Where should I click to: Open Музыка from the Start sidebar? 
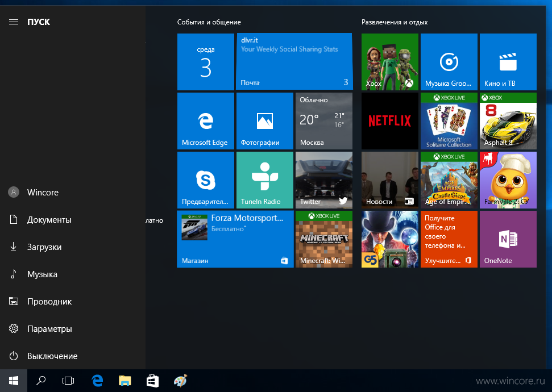(x=73, y=274)
